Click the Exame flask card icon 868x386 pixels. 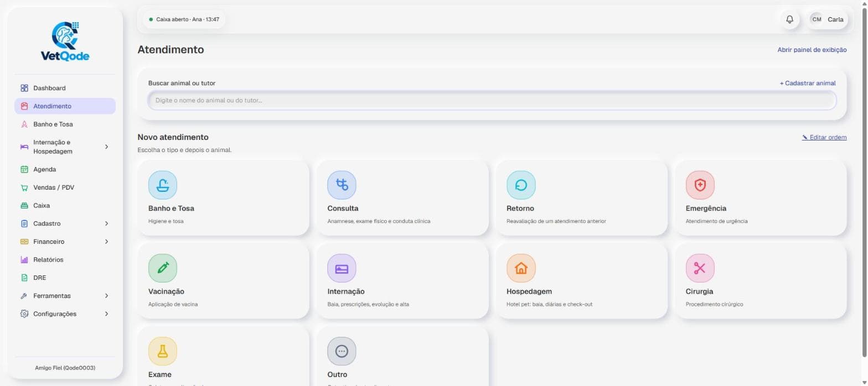pyautogui.click(x=163, y=351)
